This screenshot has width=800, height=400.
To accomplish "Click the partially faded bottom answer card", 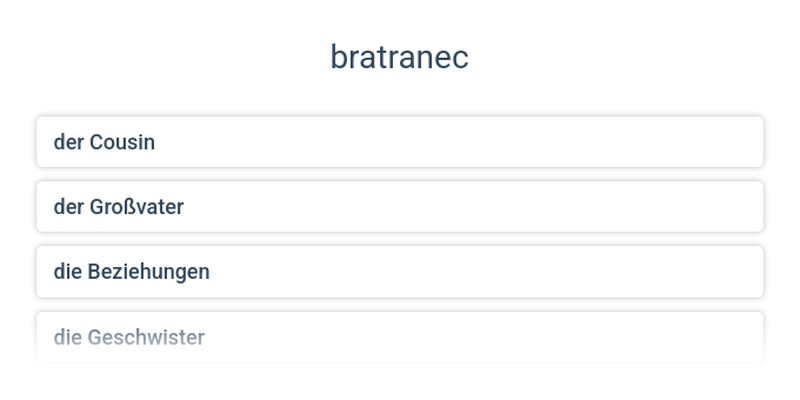I will [x=400, y=337].
